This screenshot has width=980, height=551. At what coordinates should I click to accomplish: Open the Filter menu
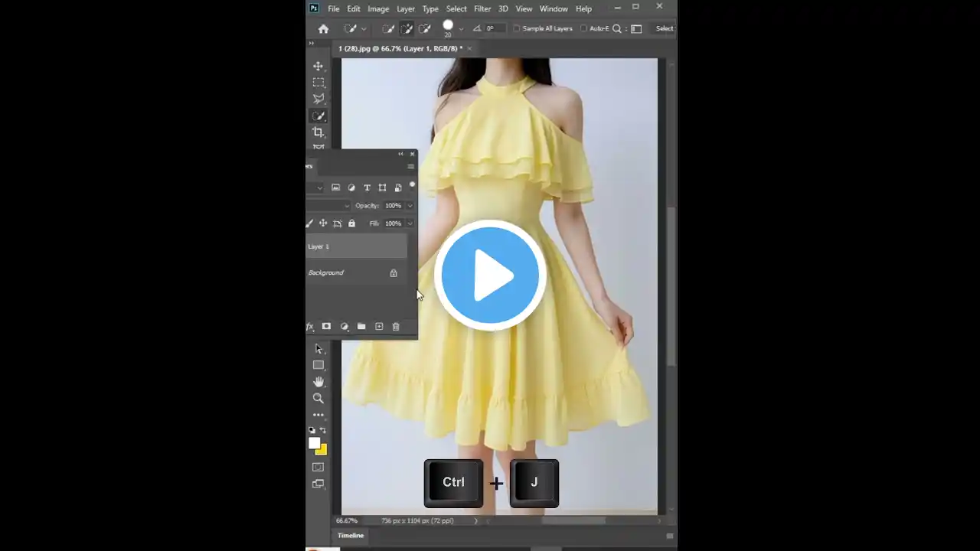point(482,8)
